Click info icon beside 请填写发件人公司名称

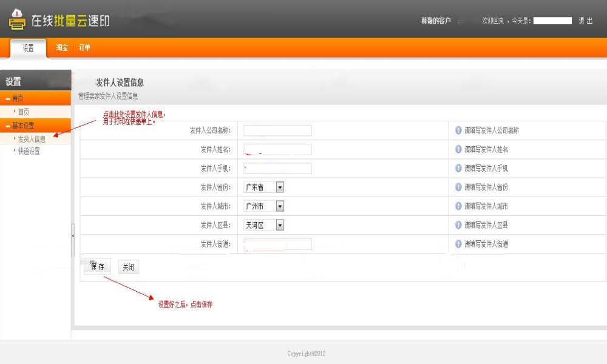pos(458,130)
